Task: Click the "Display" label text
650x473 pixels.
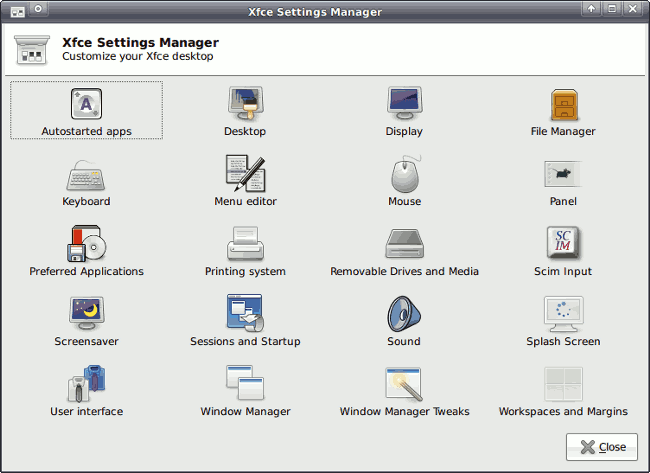Action: [404, 131]
